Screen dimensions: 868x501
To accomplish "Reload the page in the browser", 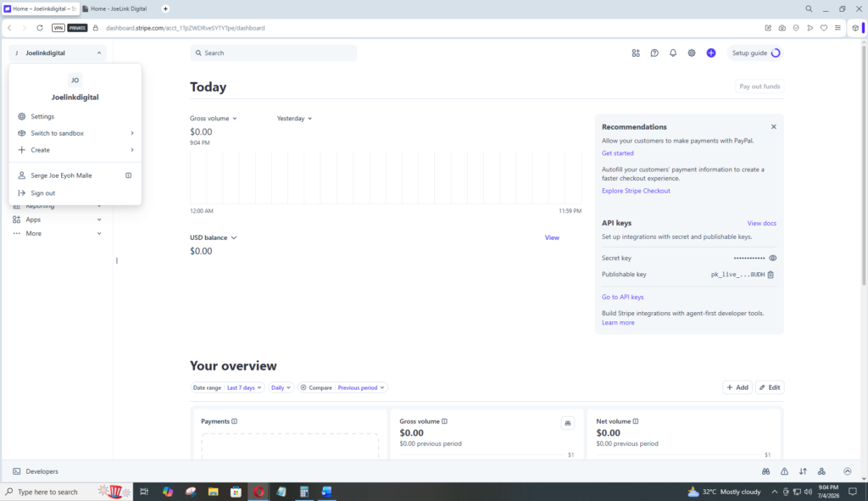I will coord(40,28).
